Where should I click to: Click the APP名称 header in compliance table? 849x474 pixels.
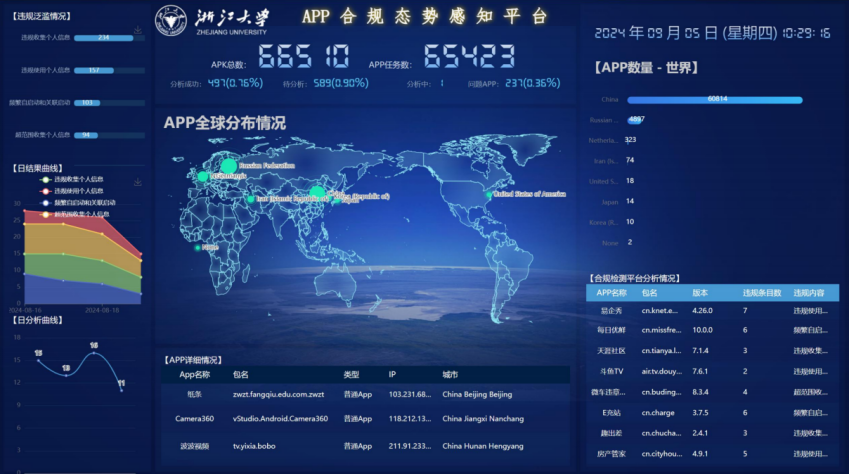click(611, 293)
